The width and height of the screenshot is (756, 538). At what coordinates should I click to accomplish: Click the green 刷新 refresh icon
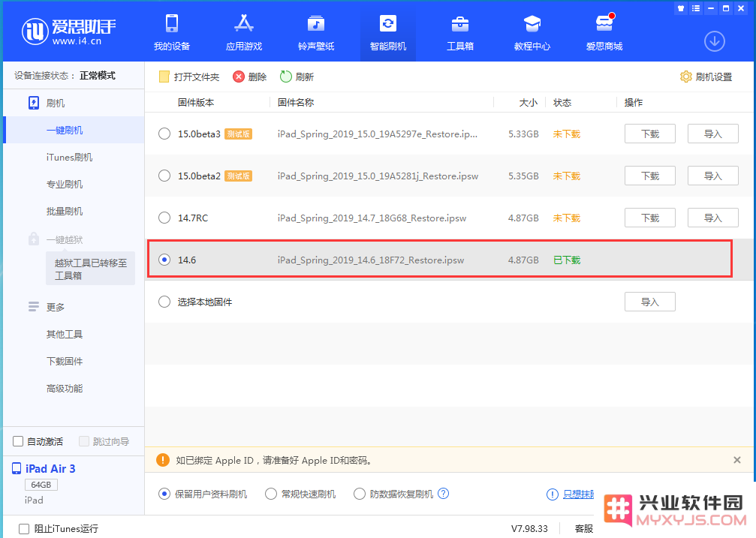[286, 77]
